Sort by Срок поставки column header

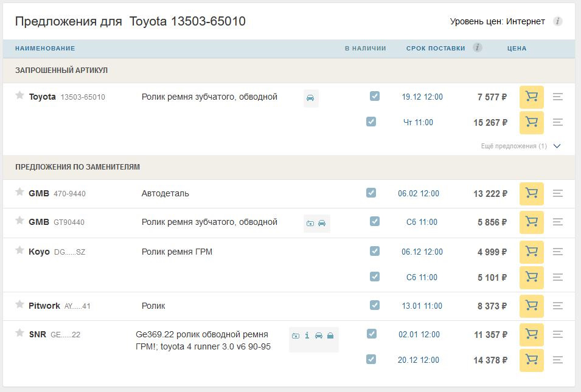point(436,49)
